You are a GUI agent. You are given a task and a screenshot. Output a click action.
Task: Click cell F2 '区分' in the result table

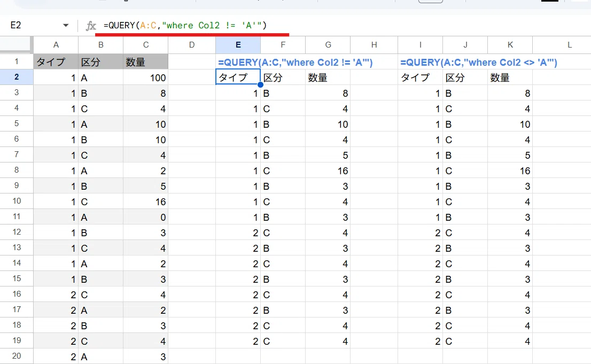[283, 78]
